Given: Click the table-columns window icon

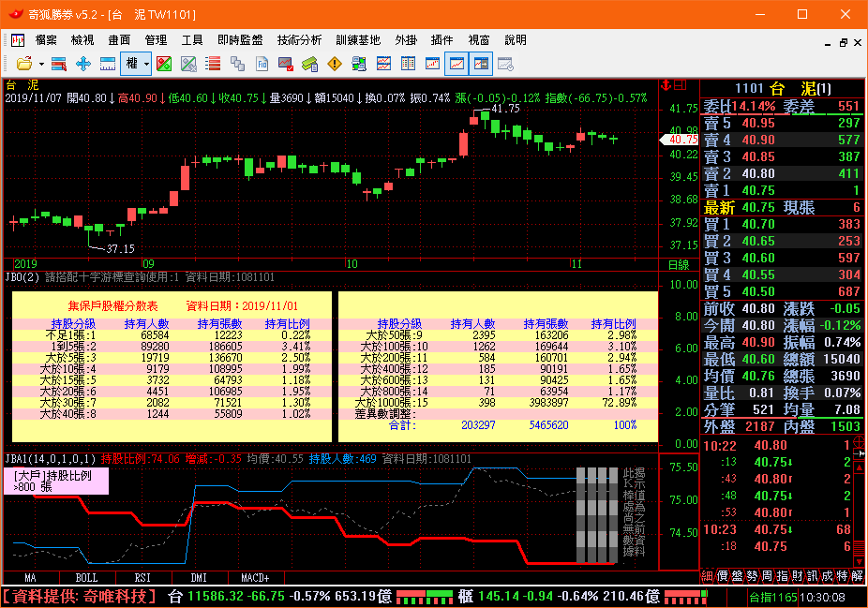Looking at the screenshot, I should point(408,64).
